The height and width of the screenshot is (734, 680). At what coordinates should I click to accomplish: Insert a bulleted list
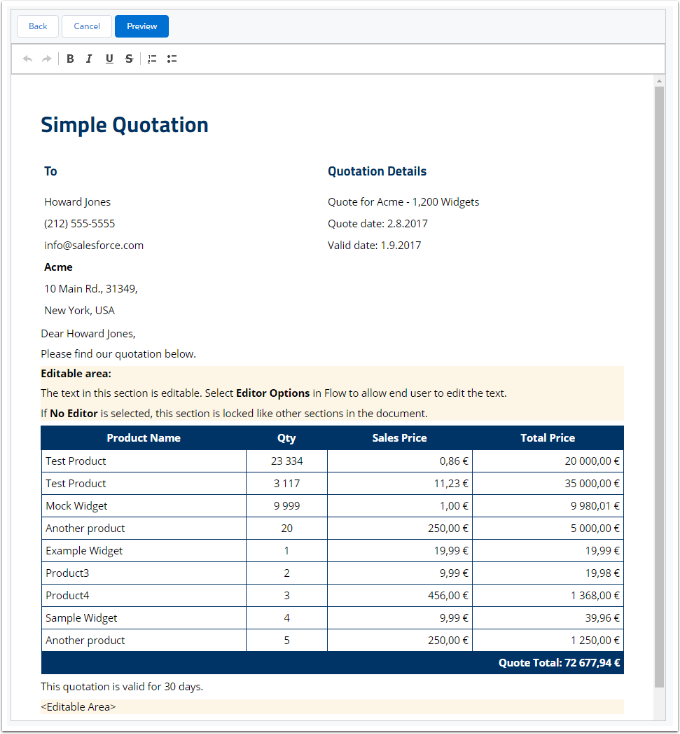[172, 59]
